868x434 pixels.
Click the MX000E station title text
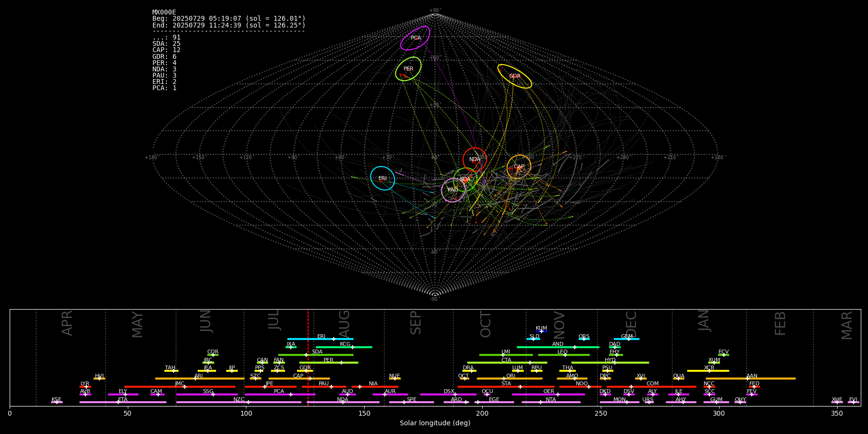164,13
